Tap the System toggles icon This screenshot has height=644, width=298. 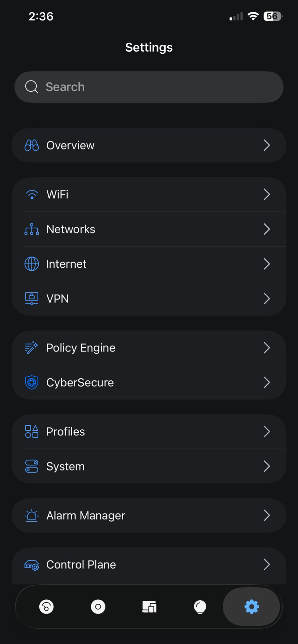point(32,466)
